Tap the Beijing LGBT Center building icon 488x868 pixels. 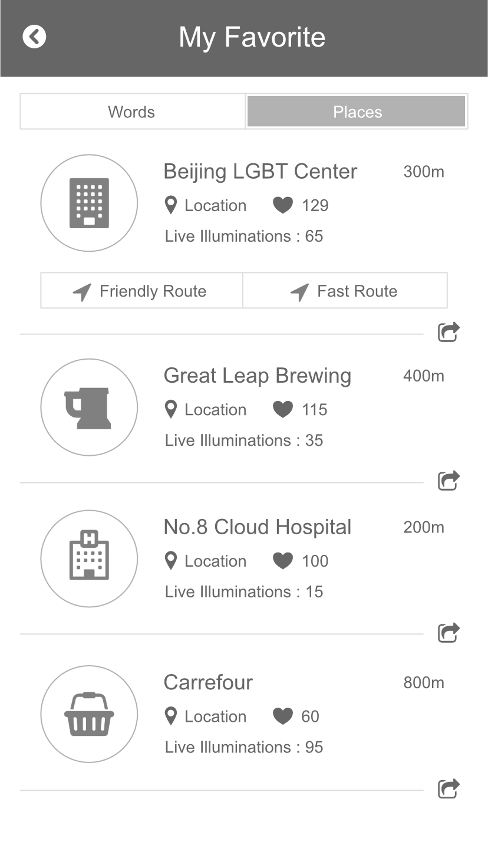coord(89,203)
